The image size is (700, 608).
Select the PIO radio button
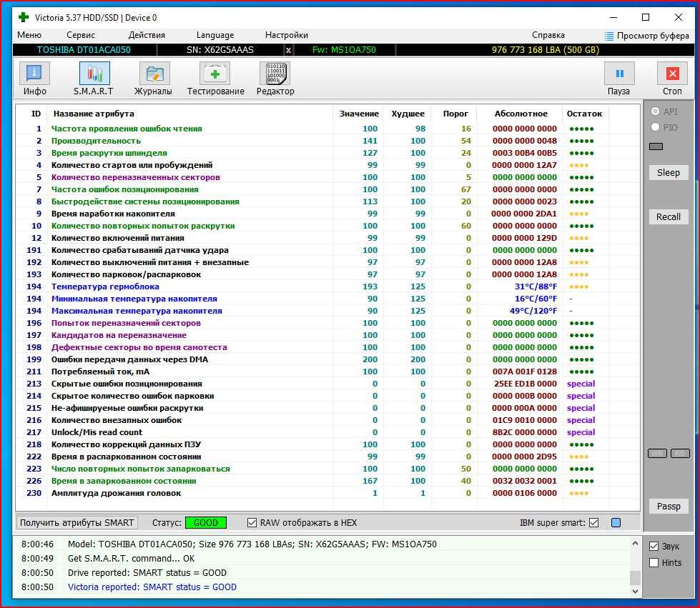(x=656, y=127)
